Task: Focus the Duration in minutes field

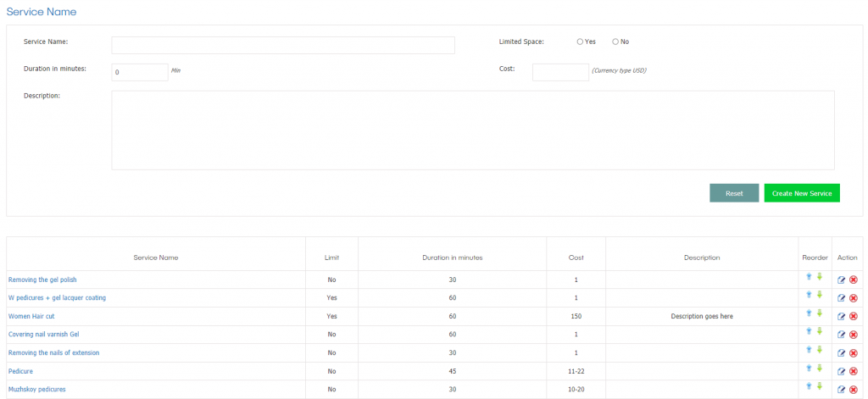Action: pyautogui.click(x=140, y=72)
